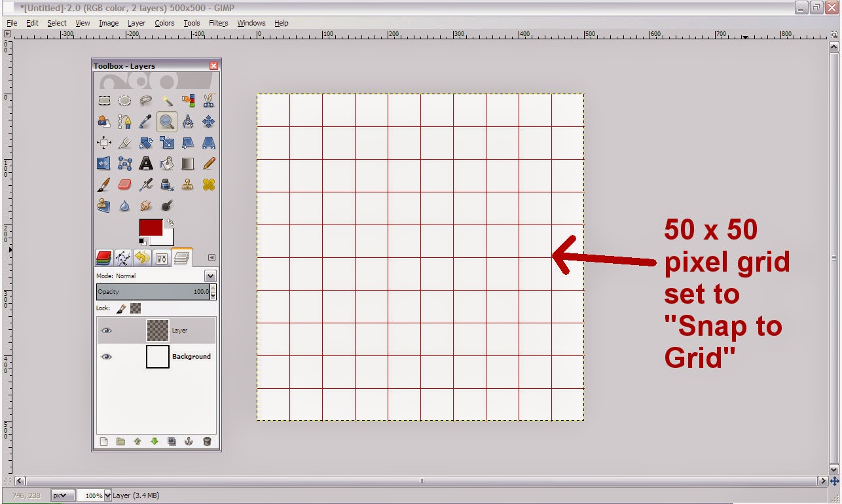Select the Eraser tool
This screenshot has width=842, height=504.
124,185
